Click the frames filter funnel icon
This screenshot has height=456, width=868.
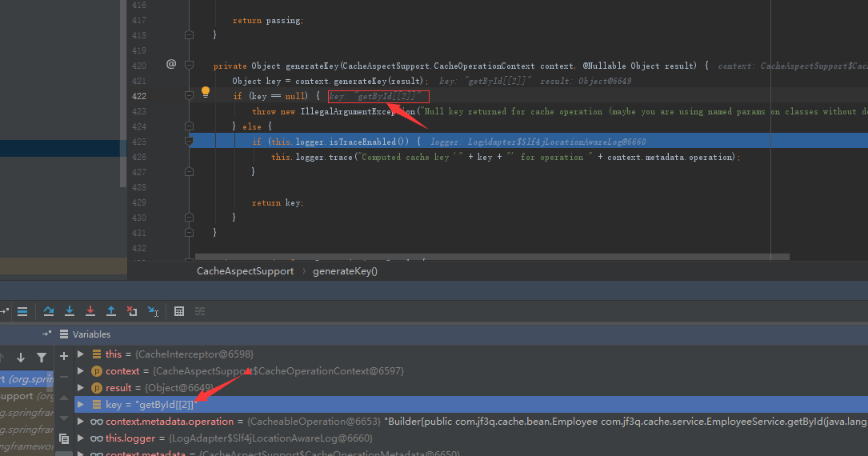tap(42, 358)
